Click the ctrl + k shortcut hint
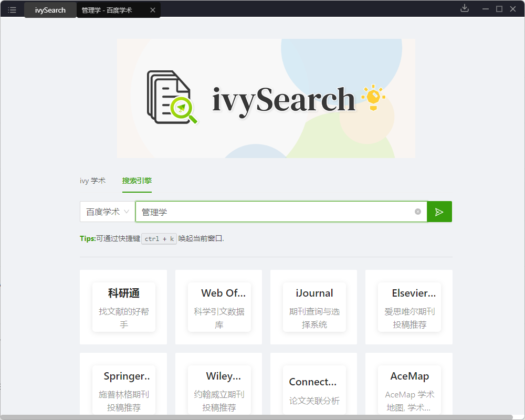The image size is (525, 420). 159,239
